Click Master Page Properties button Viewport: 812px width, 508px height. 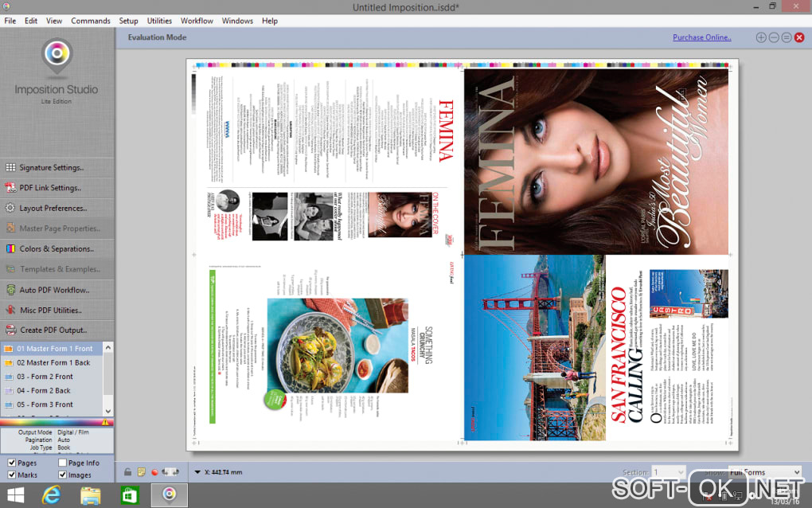coord(57,229)
